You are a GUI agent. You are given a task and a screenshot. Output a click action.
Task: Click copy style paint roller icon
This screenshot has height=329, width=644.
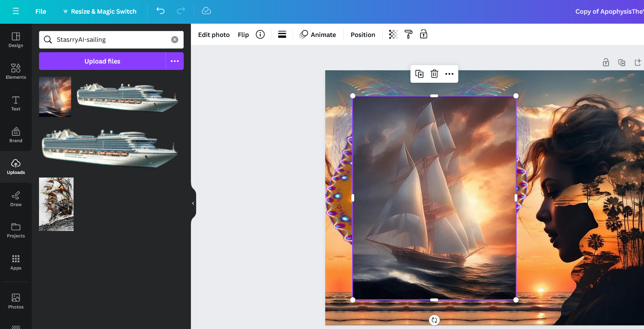pyautogui.click(x=408, y=35)
